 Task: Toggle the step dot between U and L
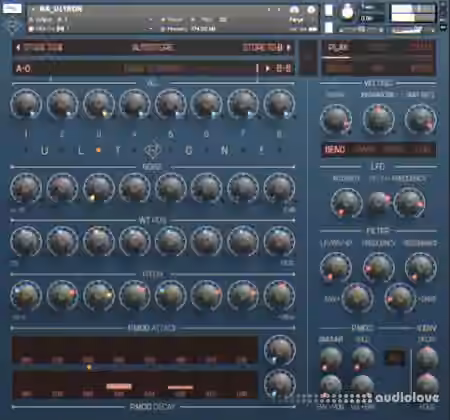(62, 150)
